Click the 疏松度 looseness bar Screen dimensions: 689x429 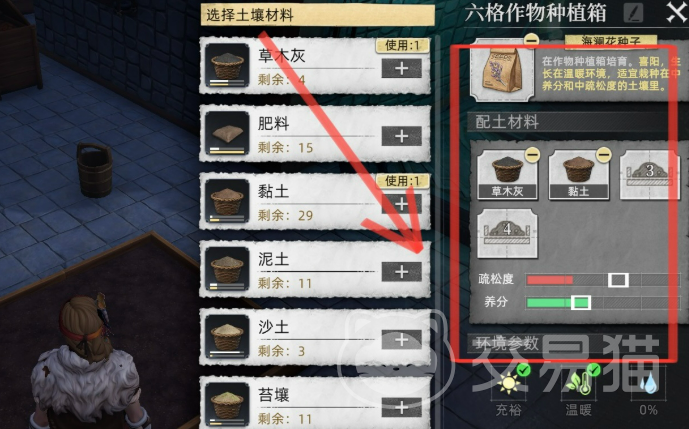pos(603,280)
